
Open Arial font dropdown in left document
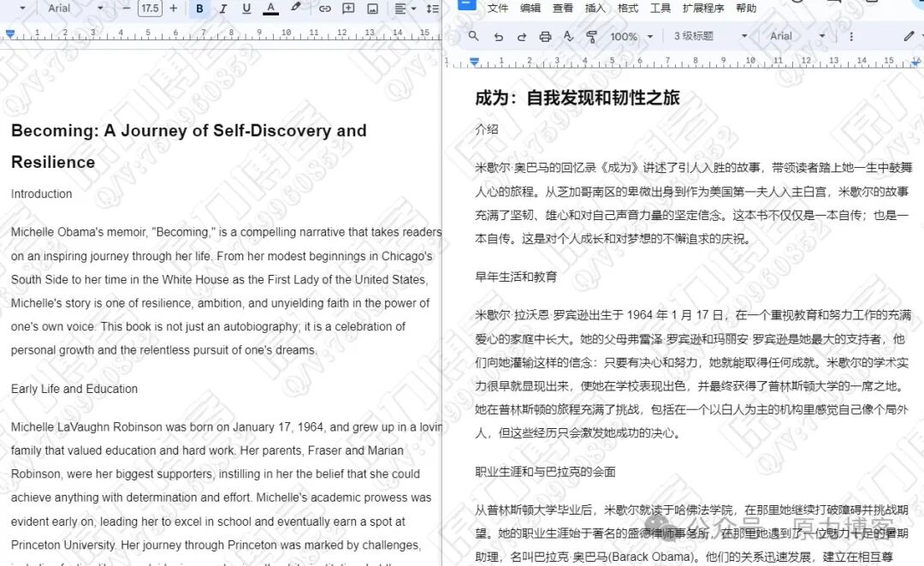(x=74, y=9)
